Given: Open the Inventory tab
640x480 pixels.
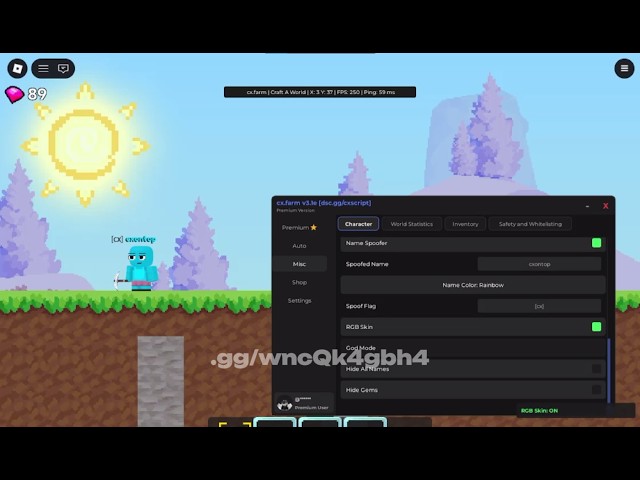Looking at the screenshot, I should click(x=465, y=224).
